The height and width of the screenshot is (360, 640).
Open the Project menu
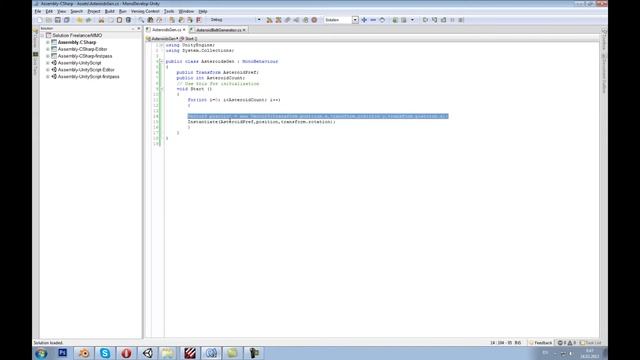point(93,11)
